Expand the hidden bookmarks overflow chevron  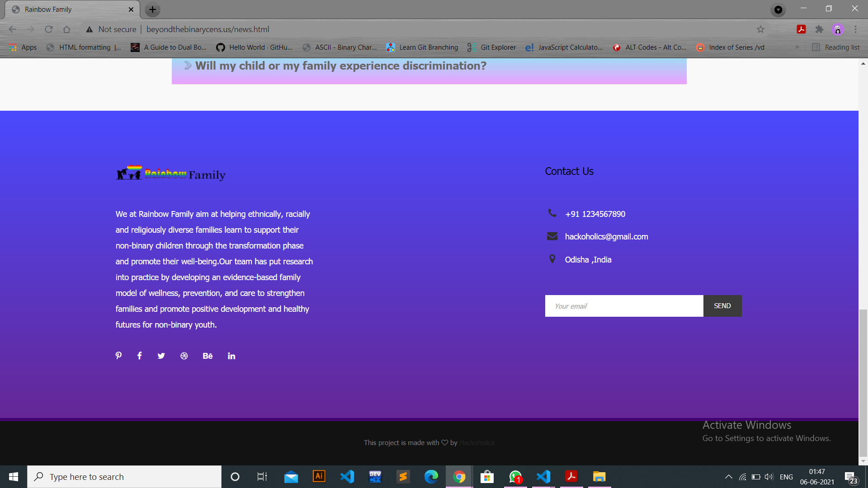(797, 47)
